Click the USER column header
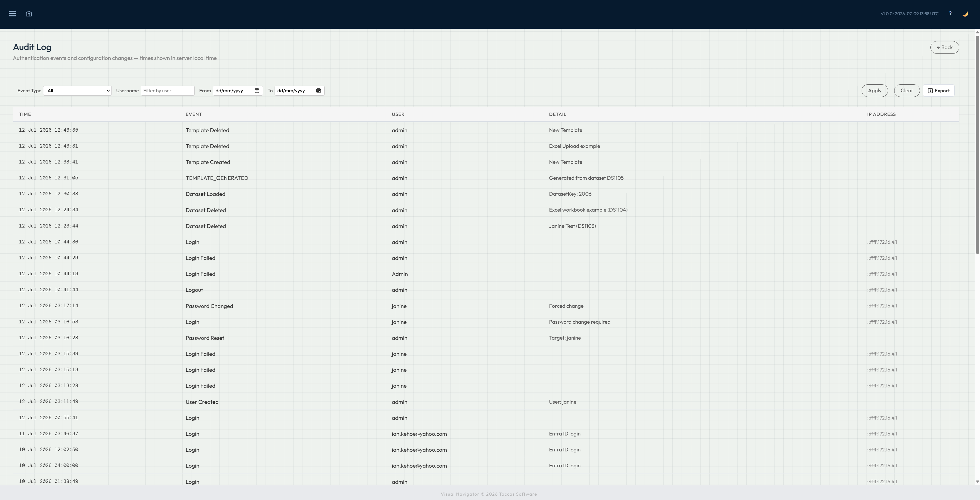 [398, 114]
